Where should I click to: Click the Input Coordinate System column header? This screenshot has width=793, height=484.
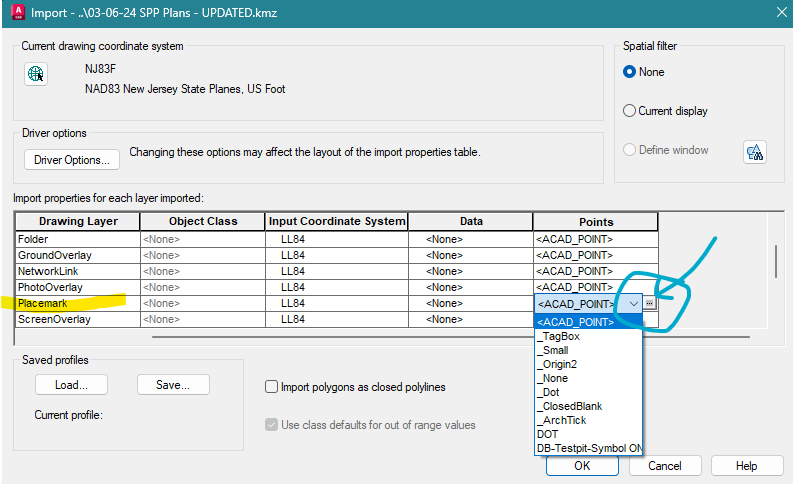(x=337, y=222)
